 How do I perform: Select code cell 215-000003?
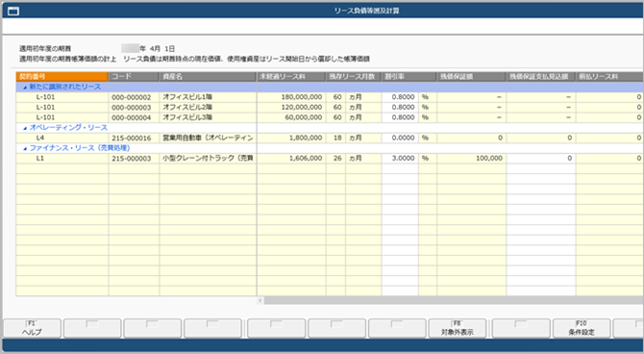coord(134,159)
